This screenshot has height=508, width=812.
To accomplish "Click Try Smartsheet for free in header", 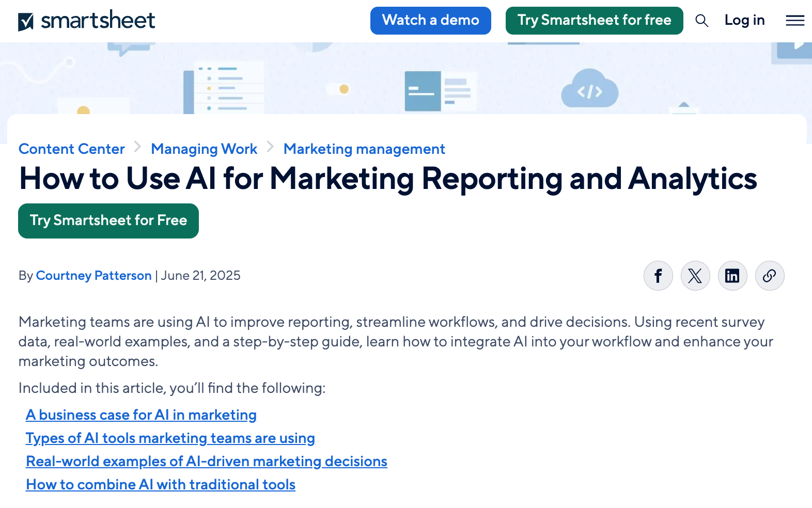I will 595,21.
